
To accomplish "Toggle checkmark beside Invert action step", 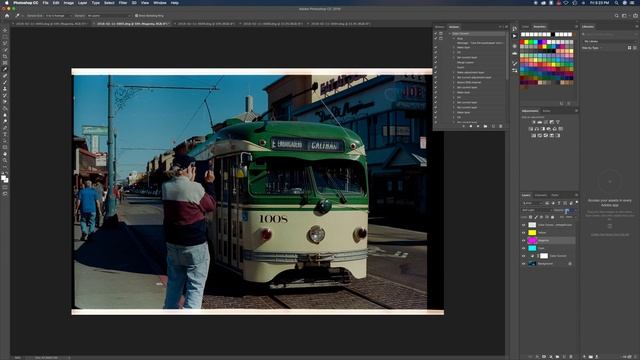I will click(436, 67).
